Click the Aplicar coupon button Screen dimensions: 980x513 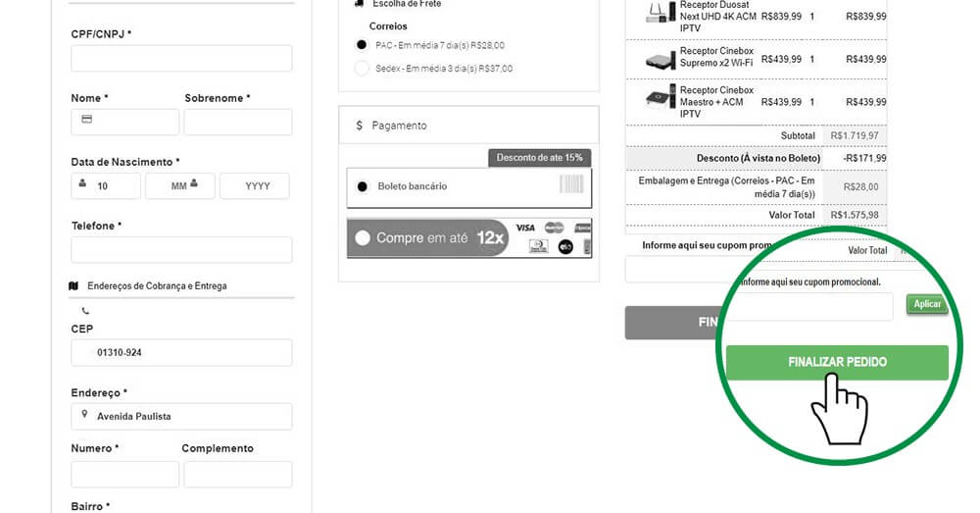click(x=927, y=304)
